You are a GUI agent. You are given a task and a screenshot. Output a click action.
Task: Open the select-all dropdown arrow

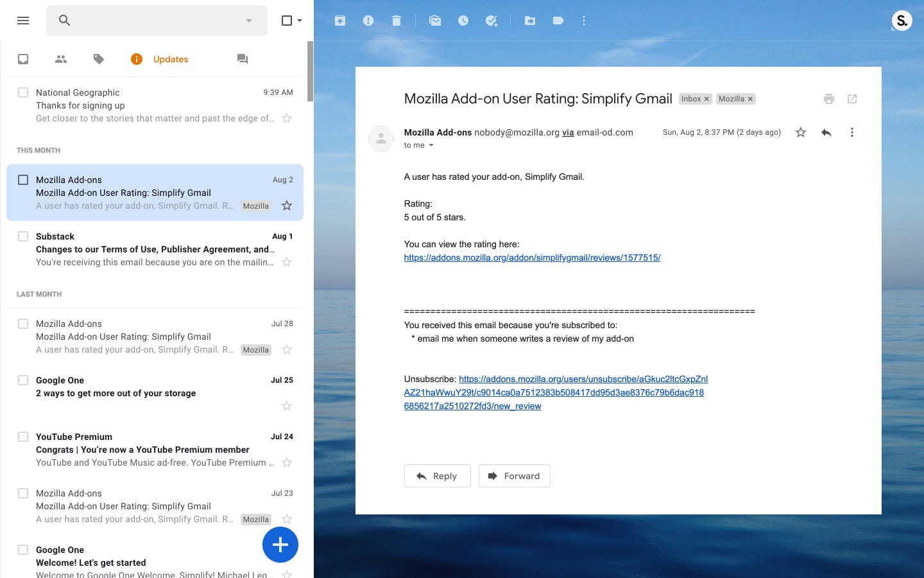pos(300,21)
